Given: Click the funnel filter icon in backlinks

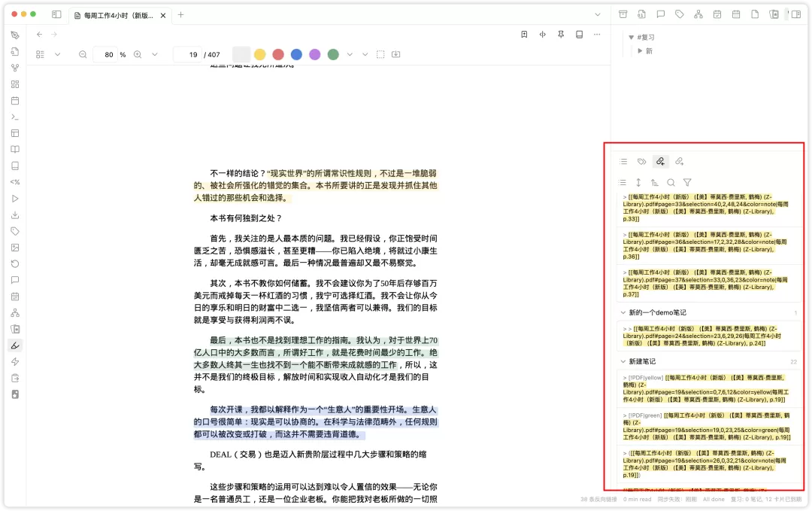Looking at the screenshot, I should point(687,182).
